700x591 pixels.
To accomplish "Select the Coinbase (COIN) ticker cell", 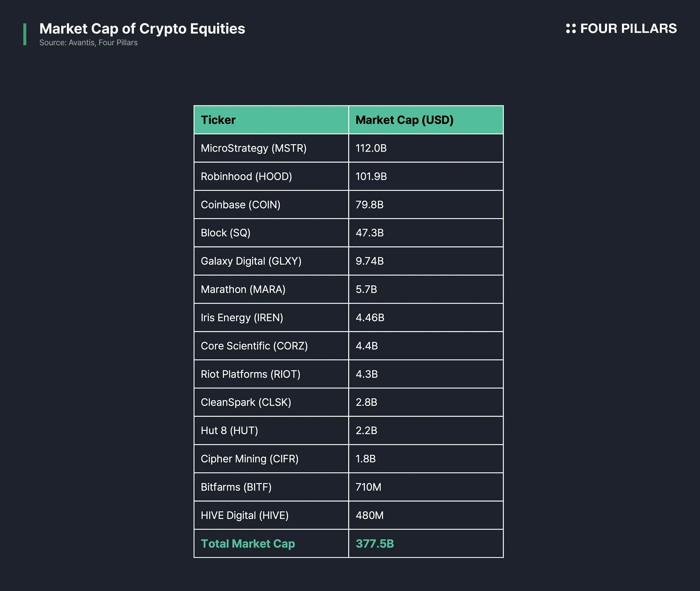I will pos(241,205).
